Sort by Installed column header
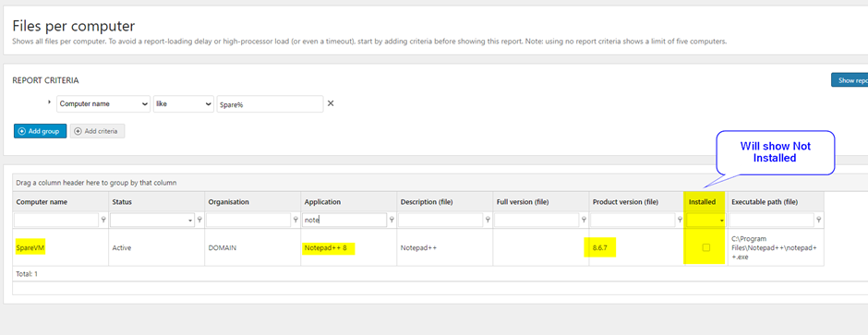Image resolution: width=868 pixels, height=335 pixels. coord(705,202)
